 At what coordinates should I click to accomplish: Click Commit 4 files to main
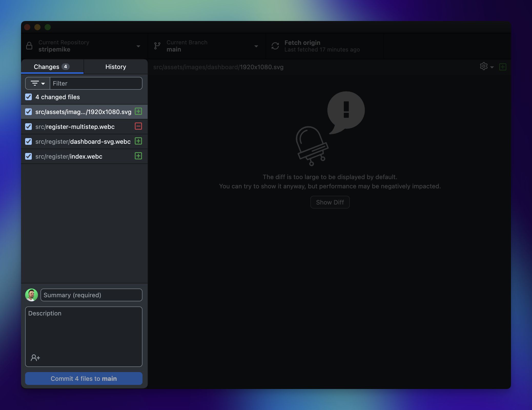pos(84,378)
